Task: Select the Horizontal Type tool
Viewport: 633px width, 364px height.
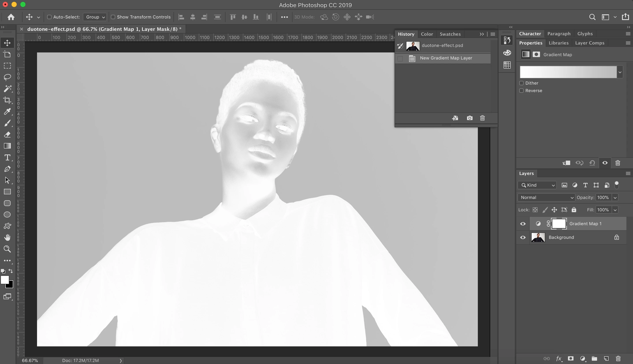Action: 7,158
